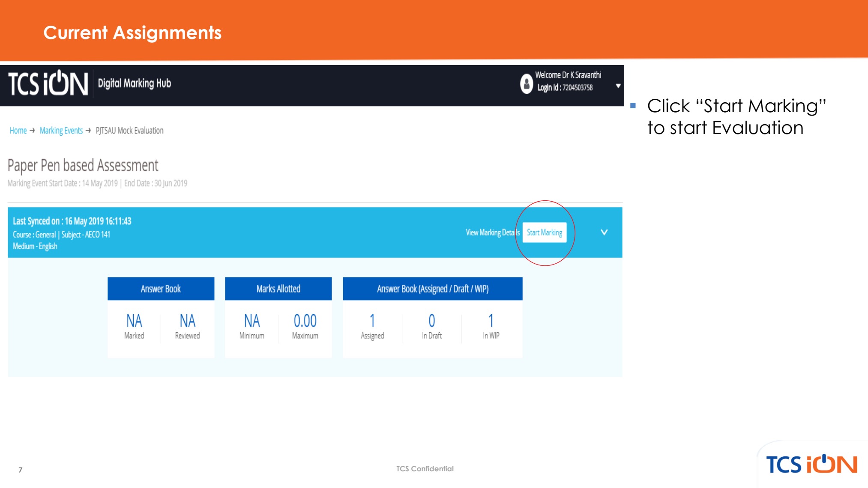The width and height of the screenshot is (868, 488).
Task: Click the TCS iON logo in header
Action: (48, 83)
